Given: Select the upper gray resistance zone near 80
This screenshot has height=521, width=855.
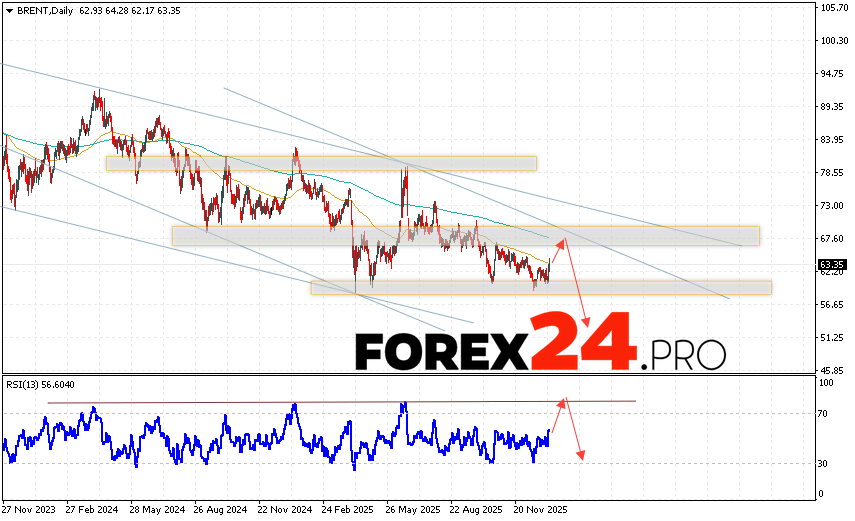Looking at the screenshot, I should coord(320,163).
